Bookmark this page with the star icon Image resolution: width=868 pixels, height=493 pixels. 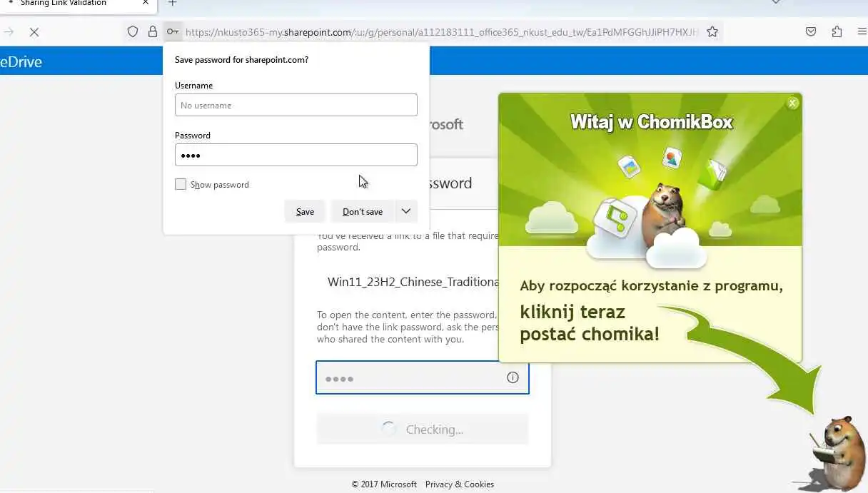pos(712,31)
